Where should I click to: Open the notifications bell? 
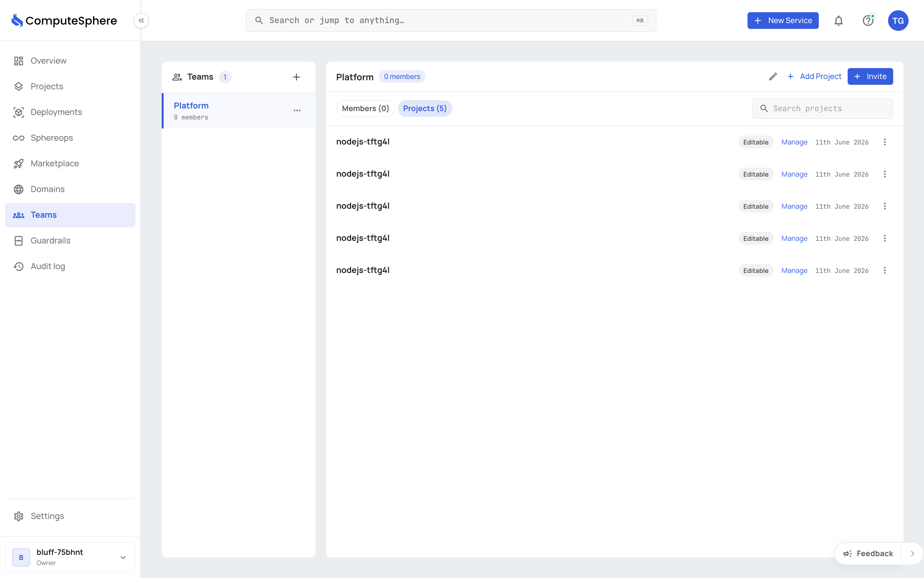(x=838, y=21)
